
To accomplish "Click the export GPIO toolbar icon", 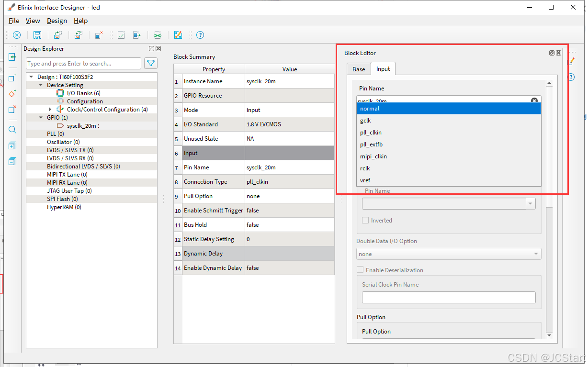I will click(x=79, y=35).
